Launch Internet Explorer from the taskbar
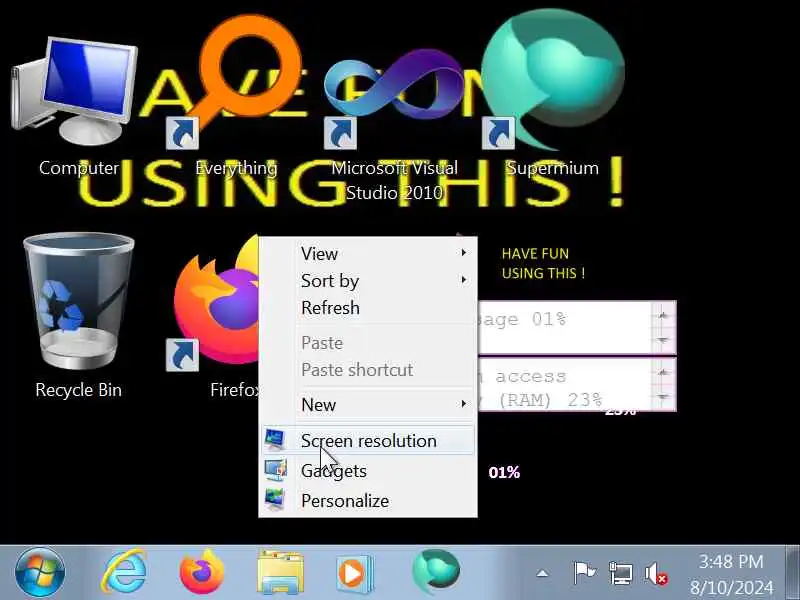The image size is (800, 600). point(123,572)
